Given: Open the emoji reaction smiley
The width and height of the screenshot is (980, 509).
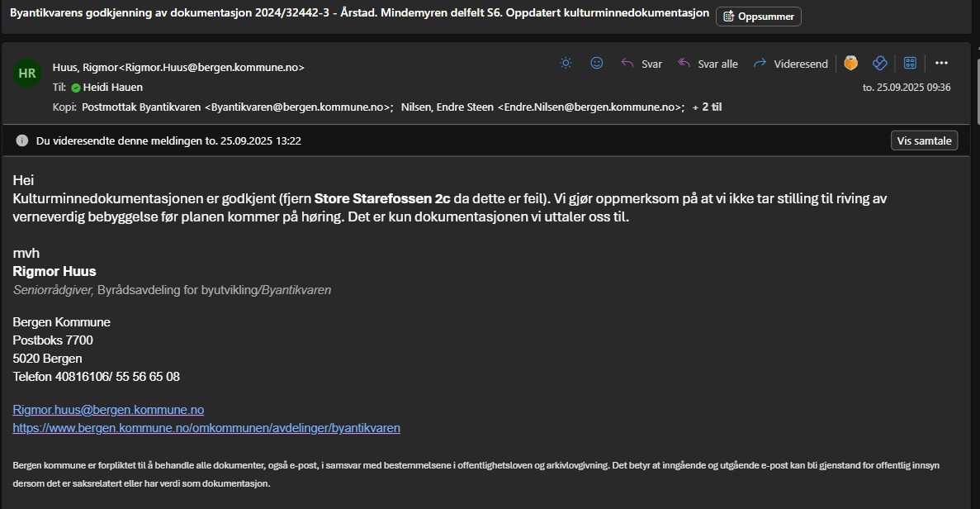Looking at the screenshot, I should [596, 63].
